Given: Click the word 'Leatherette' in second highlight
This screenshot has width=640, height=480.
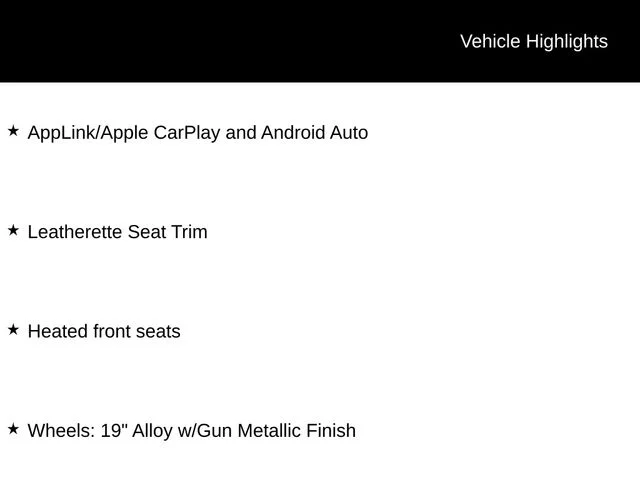Looking at the screenshot, I should [x=75, y=232].
